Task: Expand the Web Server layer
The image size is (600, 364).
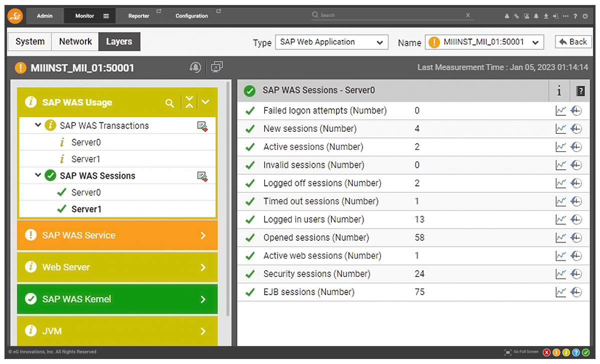Action: click(117, 267)
